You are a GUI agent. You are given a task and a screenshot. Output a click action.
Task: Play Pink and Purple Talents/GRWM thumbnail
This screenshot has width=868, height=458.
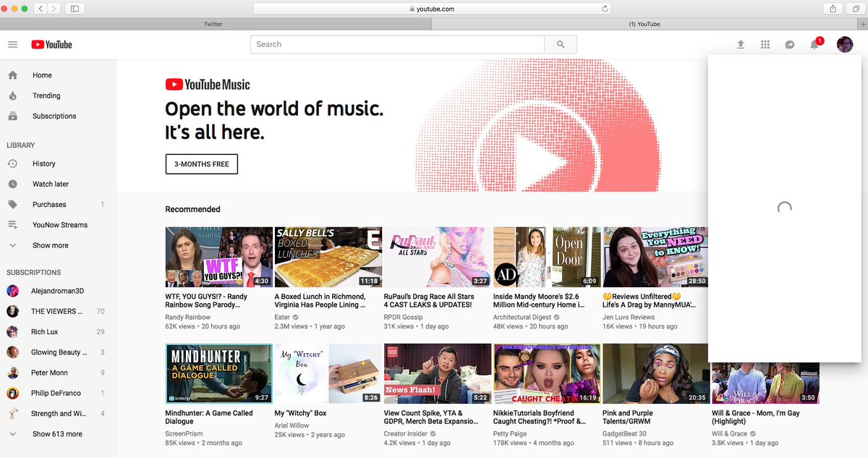click(x=655, y=373)
